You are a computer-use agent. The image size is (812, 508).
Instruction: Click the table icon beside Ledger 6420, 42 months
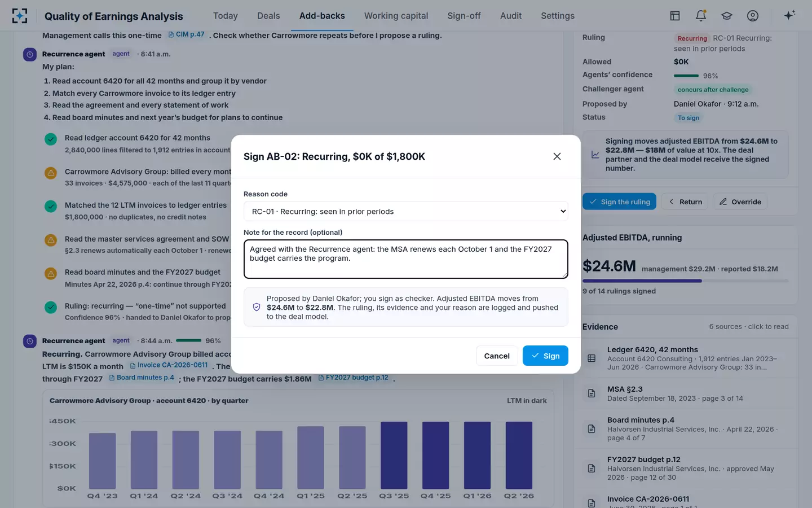point(592,358)
